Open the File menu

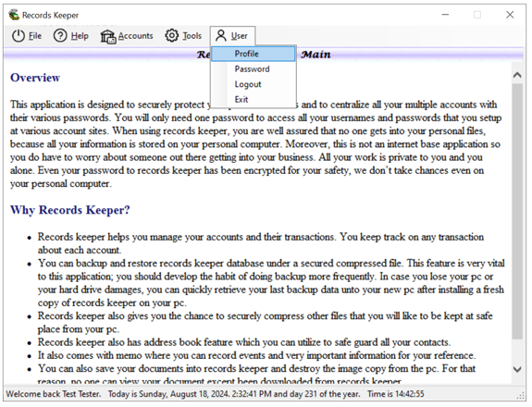35,35
